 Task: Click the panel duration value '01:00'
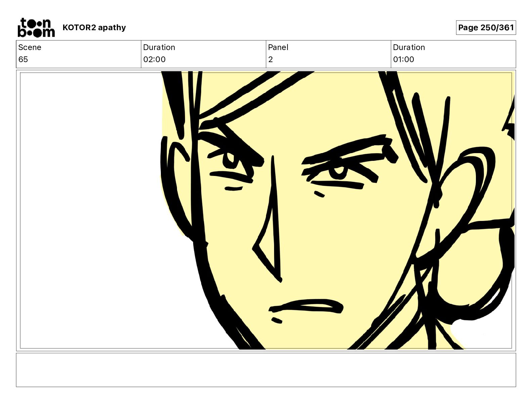(x=404, y=59)
